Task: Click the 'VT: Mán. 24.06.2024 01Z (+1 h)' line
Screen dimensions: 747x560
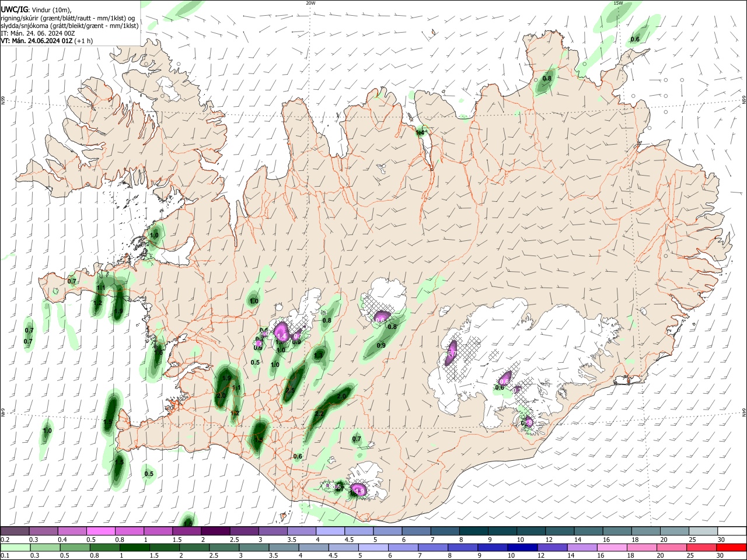Action: pos(47,41)
